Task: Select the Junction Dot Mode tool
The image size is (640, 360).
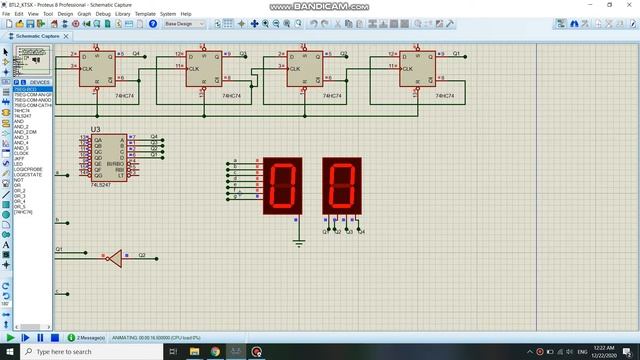Action: (x=6, y=72)
